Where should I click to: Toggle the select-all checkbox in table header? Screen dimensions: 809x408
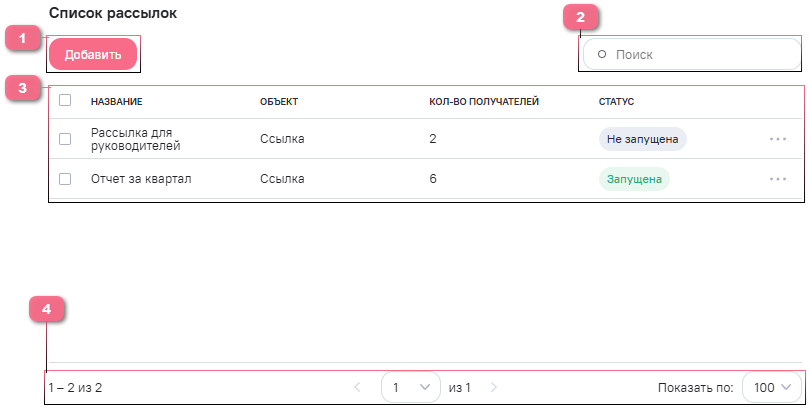click(65, 100)
